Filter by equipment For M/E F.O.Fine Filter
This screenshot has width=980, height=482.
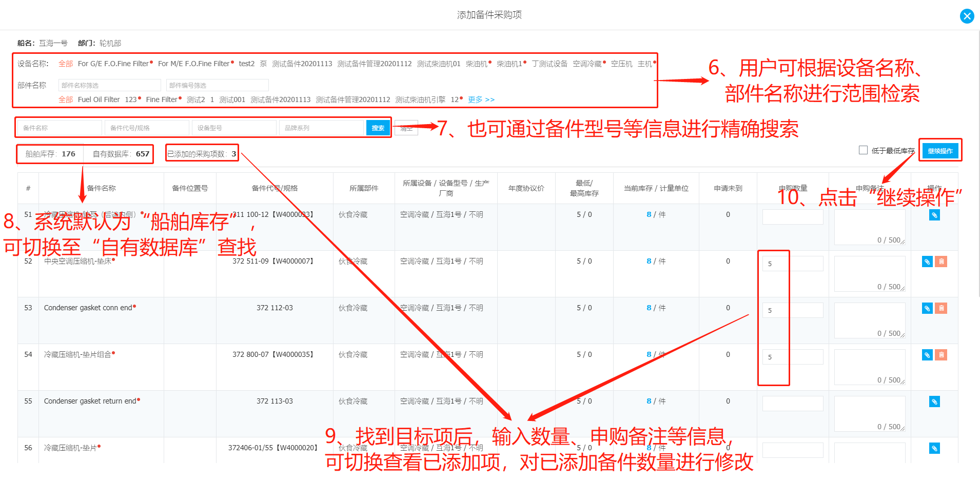(x=194, y=64)
